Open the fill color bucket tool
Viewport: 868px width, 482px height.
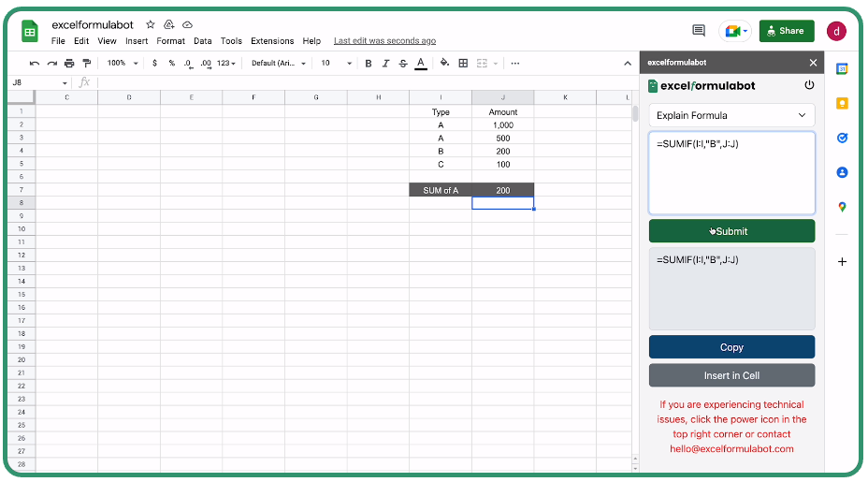point(444,64)
